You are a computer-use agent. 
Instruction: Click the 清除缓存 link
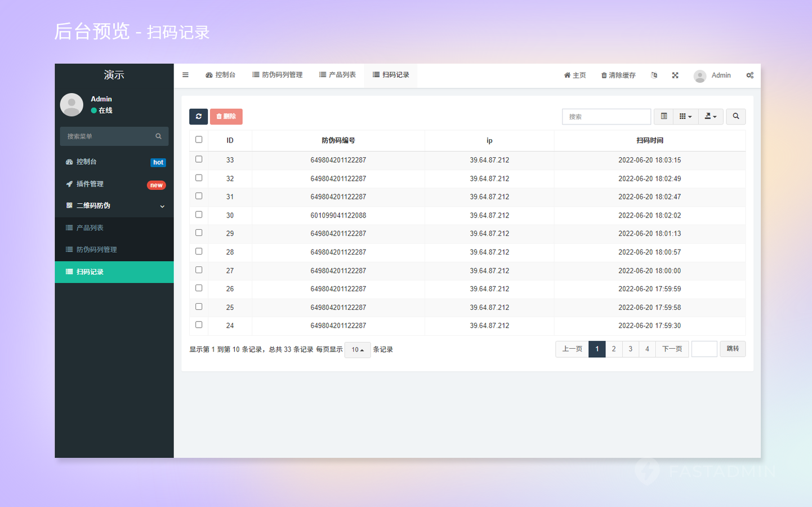point(618,75)
